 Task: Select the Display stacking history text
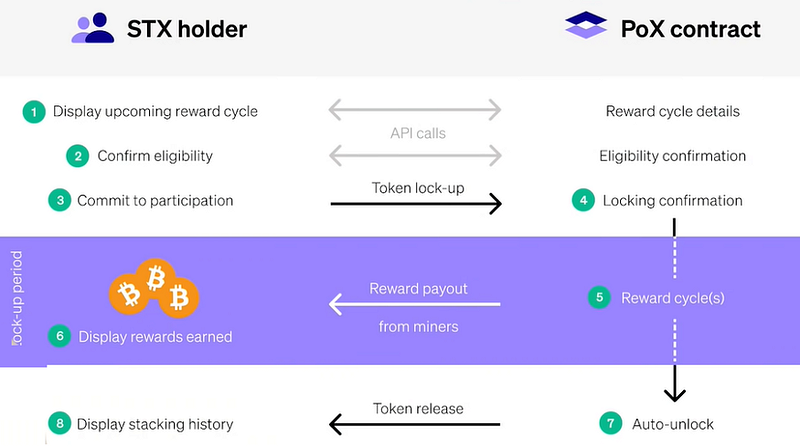click(155, 424)
